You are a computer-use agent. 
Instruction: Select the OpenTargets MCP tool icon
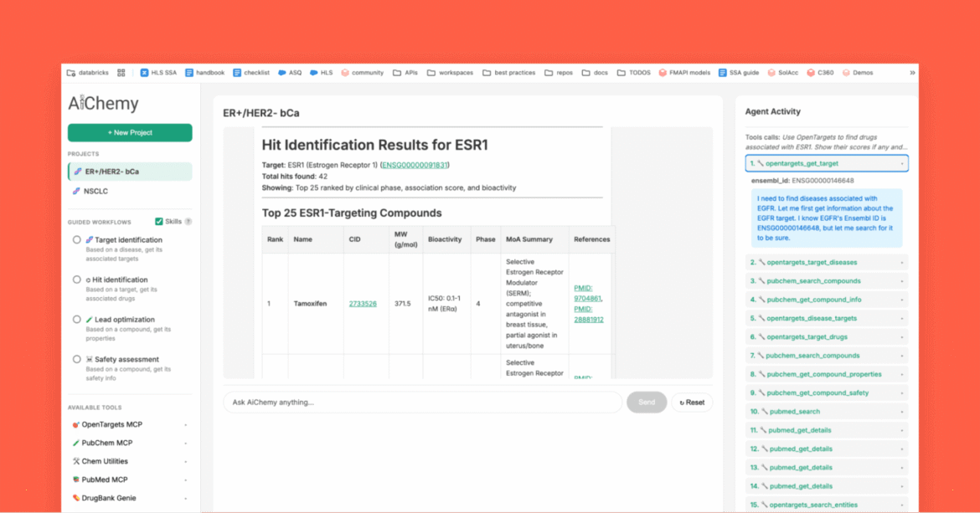click(75, 424)
